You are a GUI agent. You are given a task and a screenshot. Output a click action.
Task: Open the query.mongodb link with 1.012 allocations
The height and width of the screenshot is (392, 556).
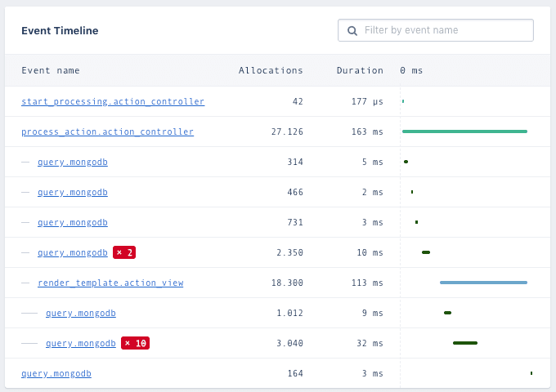tap(81, 313)
